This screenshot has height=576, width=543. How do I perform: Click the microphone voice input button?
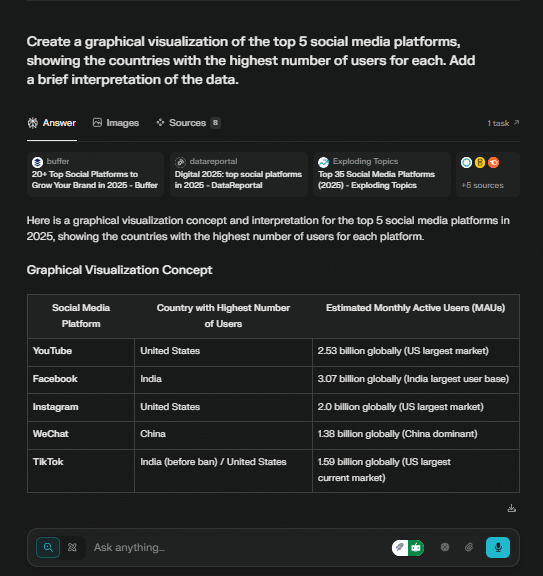(x=498, y=547)
